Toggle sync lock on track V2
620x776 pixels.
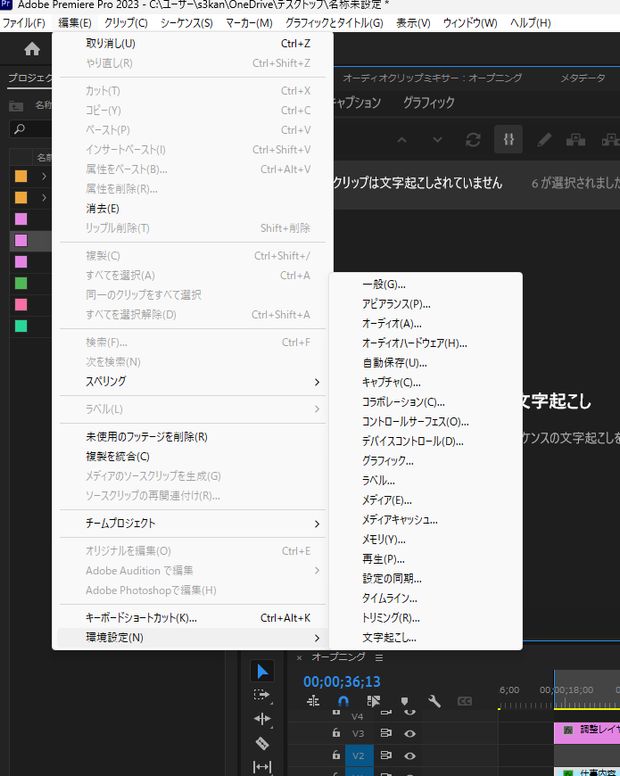pyautogui.click(x=386, y=755)
